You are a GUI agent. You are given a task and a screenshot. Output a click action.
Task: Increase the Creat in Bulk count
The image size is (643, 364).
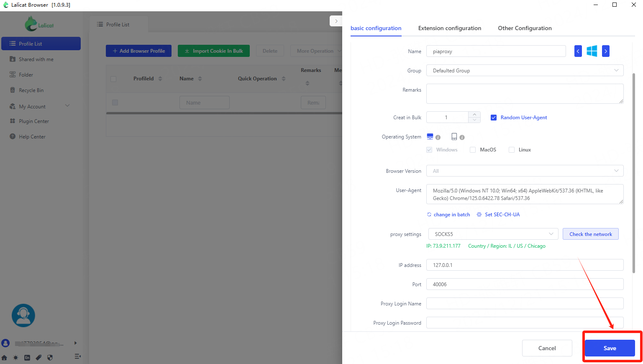474,115
